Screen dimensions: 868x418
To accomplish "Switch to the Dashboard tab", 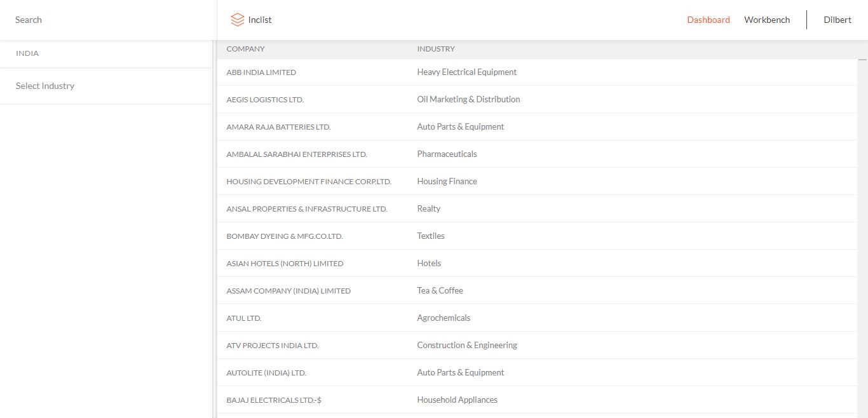I will click(708, 20).
